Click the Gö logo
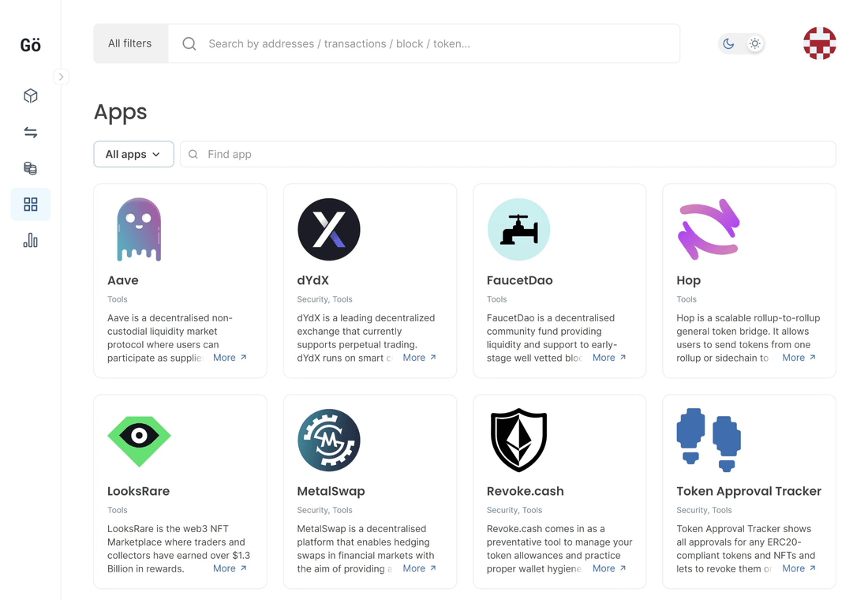This screenshot has width=868, height=600. [x=31, y=46]
